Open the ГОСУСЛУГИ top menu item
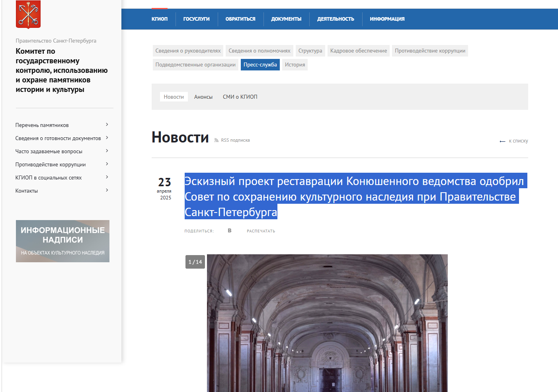Viewport: 558px width, 392px height. 197,19
